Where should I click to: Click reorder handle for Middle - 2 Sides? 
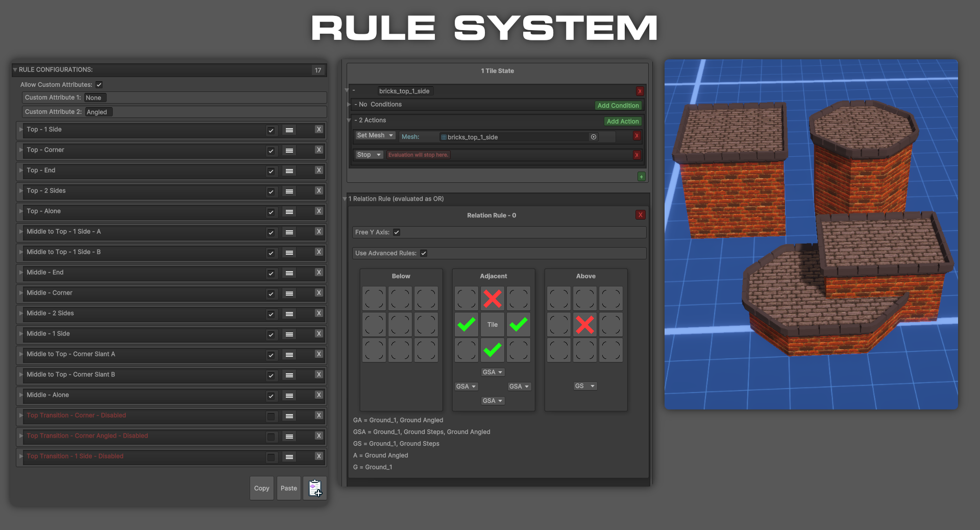(289, 314)
